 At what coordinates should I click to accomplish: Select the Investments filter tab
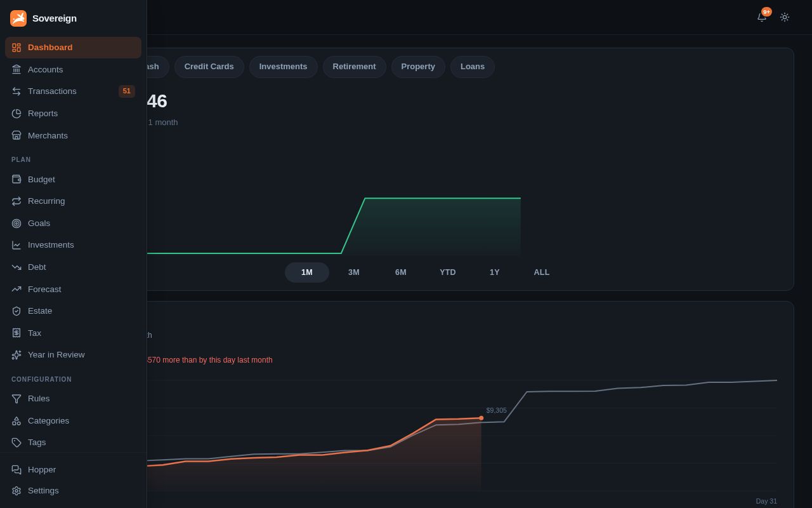[283, 67]
